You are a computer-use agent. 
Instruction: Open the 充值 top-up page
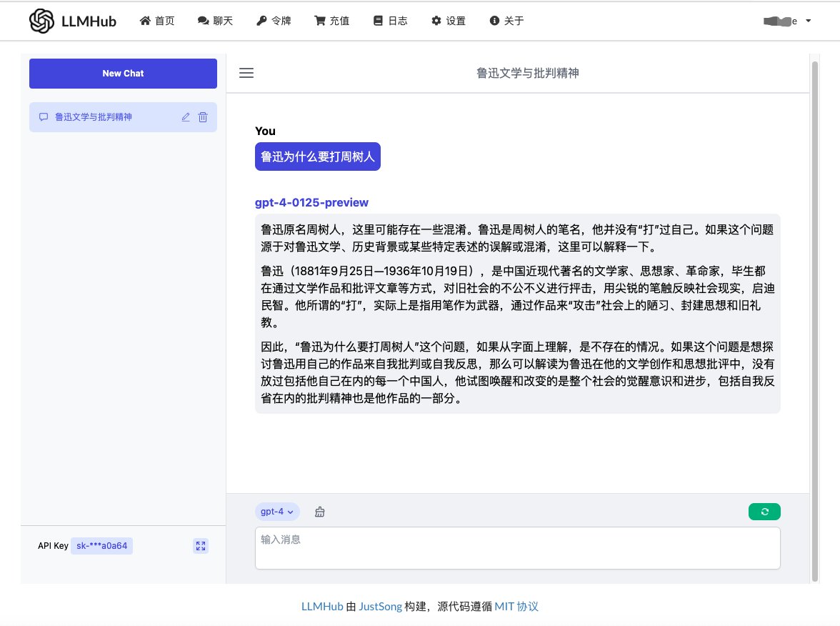pyautogui.click(x=332, y=21)
